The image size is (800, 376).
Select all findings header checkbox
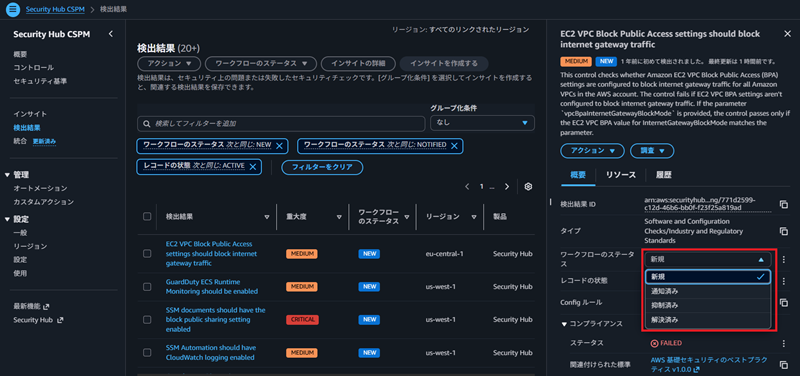[x=147, y=216]
